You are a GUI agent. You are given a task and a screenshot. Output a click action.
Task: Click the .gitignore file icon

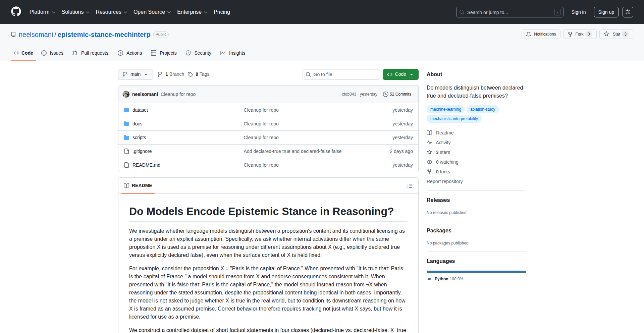tap(126, 151)
